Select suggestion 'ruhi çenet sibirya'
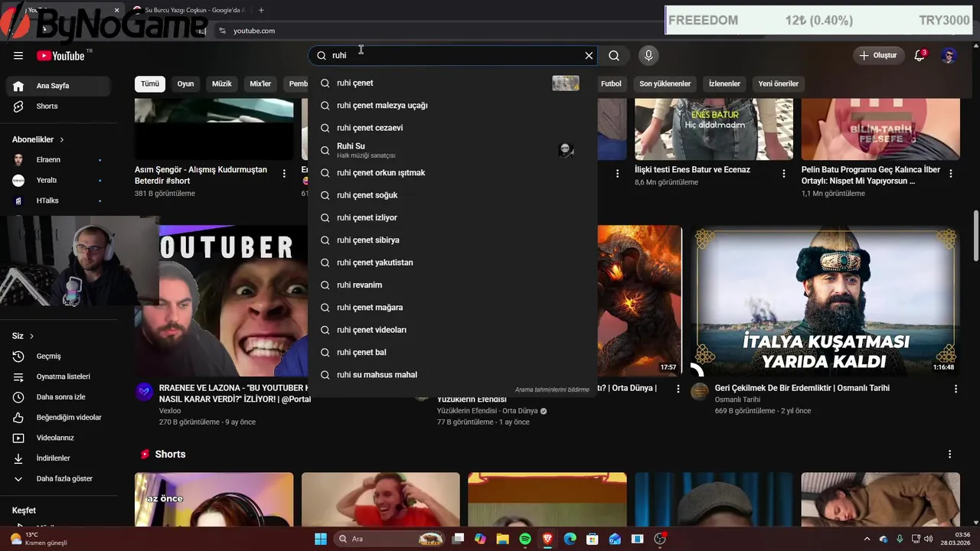This screenshot has width=980, height=551. [452, 240]
